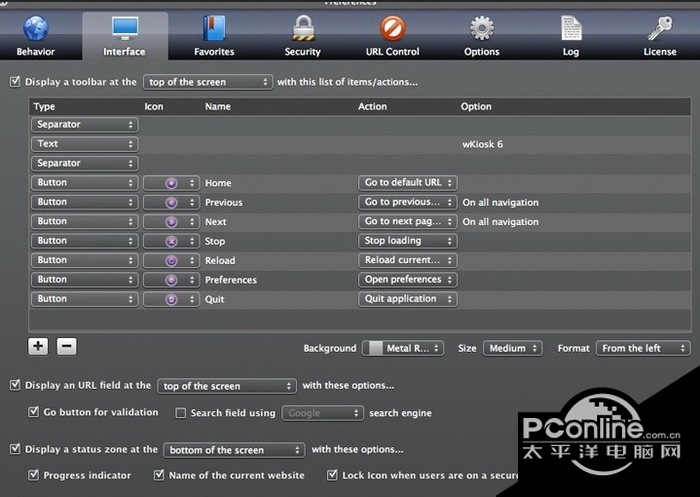Open Reload current action dropdown

(408, 260)
